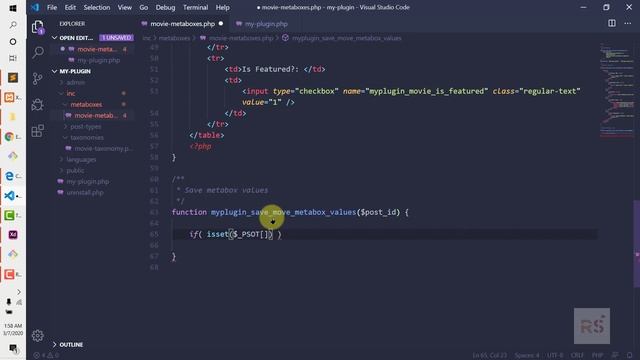This screenshot has width=640, height=360.
Task: Open Windows Action Center notifications
Action: tap(13, 348)
